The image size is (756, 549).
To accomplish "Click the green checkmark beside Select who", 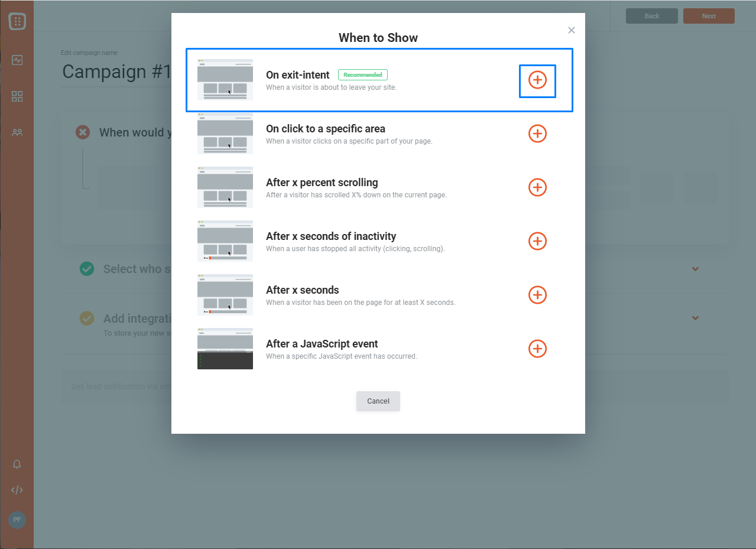I will pyautogui.click(x=87, y=269).
